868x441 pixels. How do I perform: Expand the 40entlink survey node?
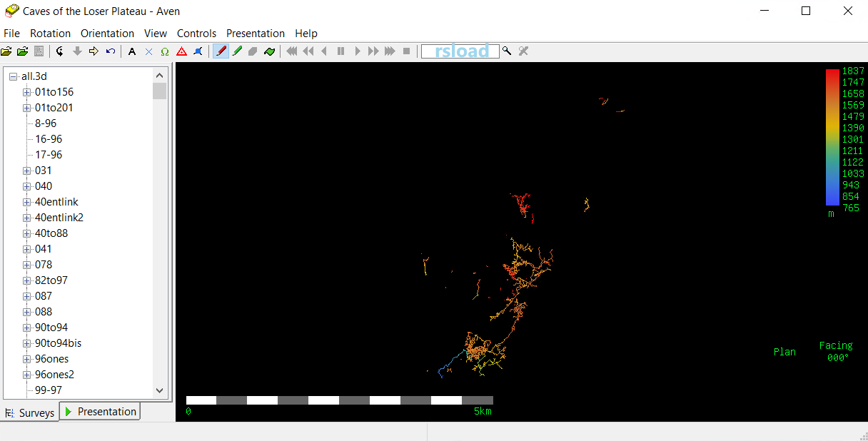click(x=27, y=202)
